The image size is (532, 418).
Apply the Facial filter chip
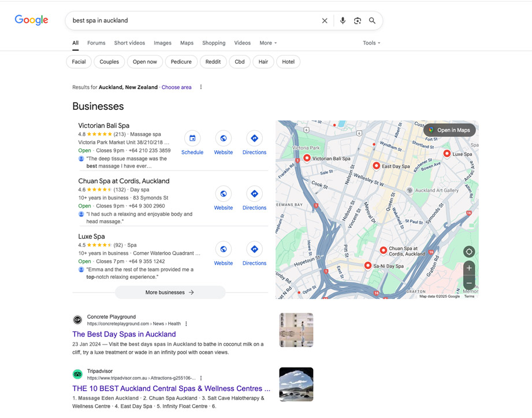pyautogui.click(x=79, y=62)
